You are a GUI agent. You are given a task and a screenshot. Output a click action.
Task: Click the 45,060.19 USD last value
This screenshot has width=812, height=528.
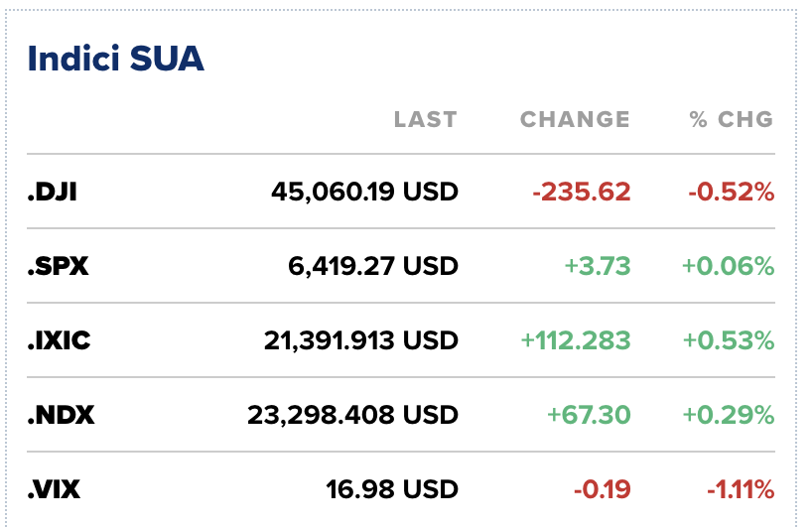pyautogui.click(x=364, y=192)
